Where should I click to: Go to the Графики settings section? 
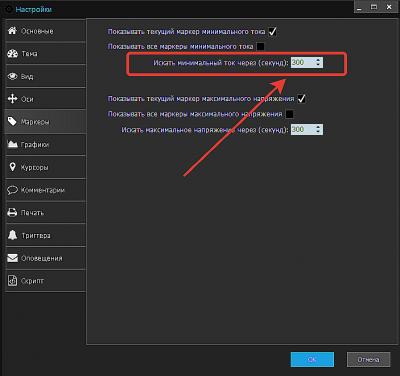tap(45, 144)
